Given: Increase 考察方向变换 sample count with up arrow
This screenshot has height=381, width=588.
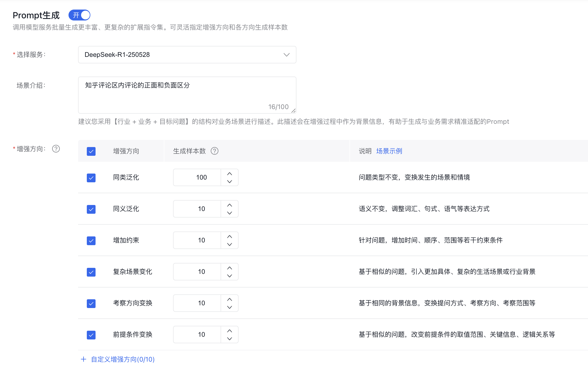Looking at the screenshot, I should tap(230, 300).
